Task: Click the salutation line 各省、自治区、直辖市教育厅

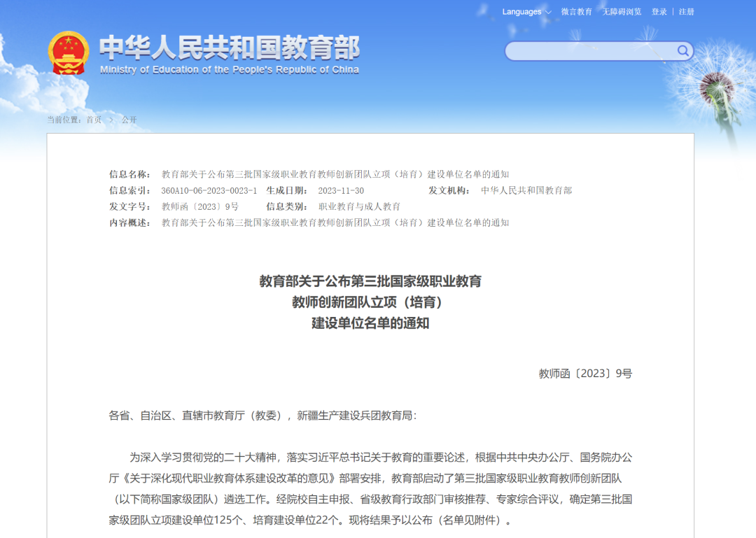Action: coord(262,416)
